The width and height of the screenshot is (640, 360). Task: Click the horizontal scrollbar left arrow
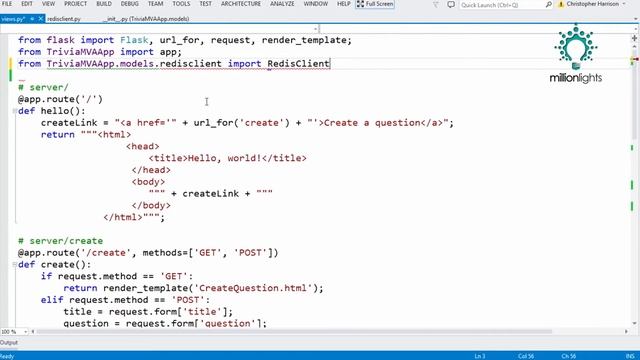(33, 332)
